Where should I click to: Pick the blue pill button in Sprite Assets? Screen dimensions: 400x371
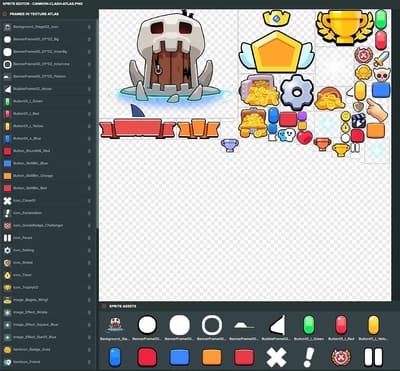pos(115,357)
